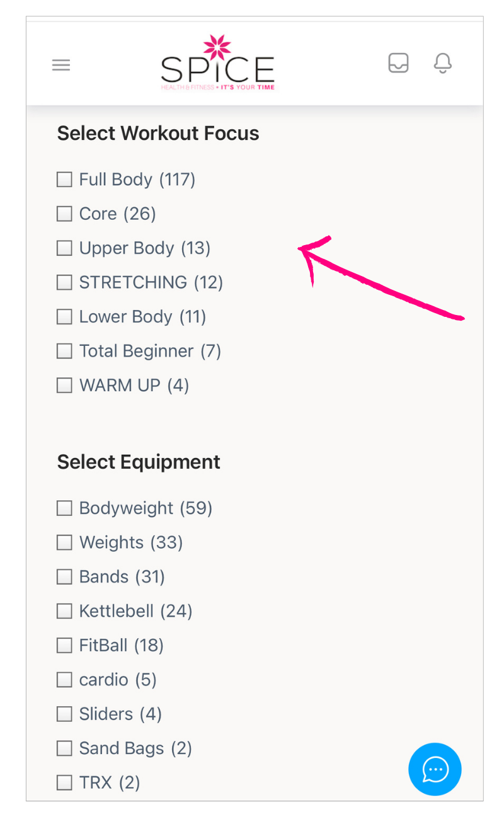The width and height of the screenshot is (504, 819).
Task: Check the Lower Body option
Action: tap(64, 317)
